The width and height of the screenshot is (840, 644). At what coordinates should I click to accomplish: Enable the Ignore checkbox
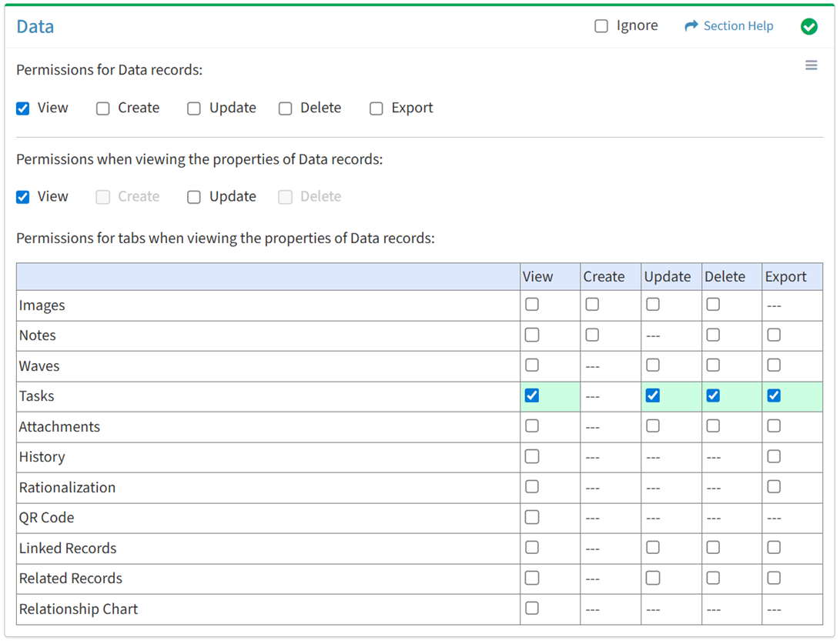point(601,26)
